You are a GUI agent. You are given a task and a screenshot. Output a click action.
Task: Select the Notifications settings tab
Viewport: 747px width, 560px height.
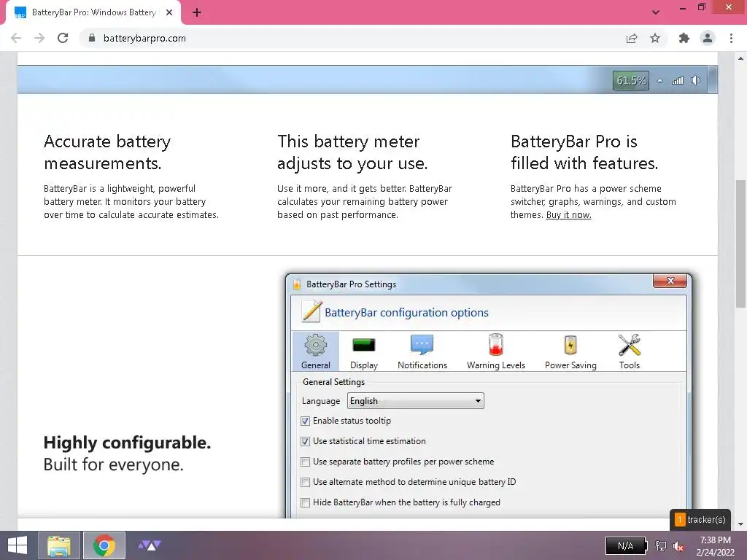(422, 351)
